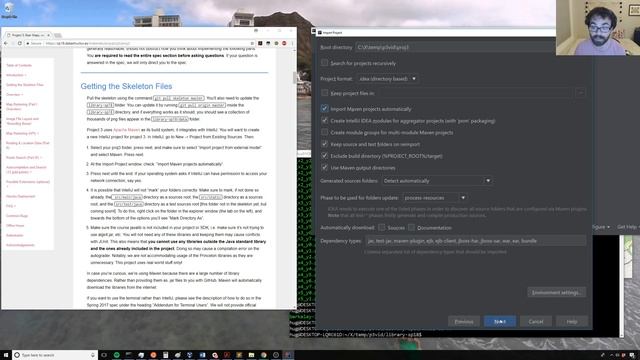Click Next in Import Project dialog
Viewport: 640px width, 360px height.
(x=500, y=322)
